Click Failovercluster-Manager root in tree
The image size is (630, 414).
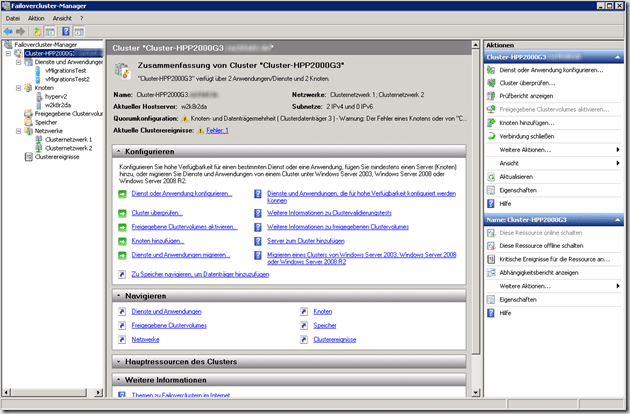(x=45, y=45)
